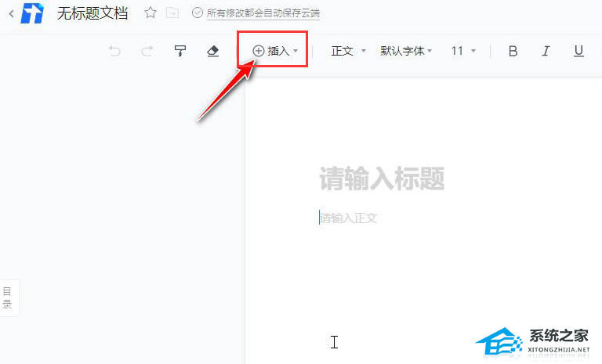This screenshot has width=602, height=364.
Task: Activate the format painter tool
Action: point(180,51)
